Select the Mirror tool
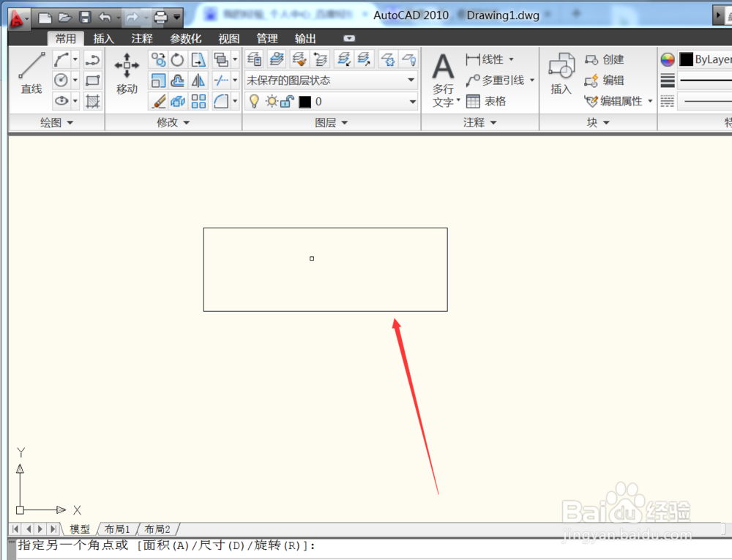This screenshot has width=732, height=560. pyautogui.click(x=198, y=81)
